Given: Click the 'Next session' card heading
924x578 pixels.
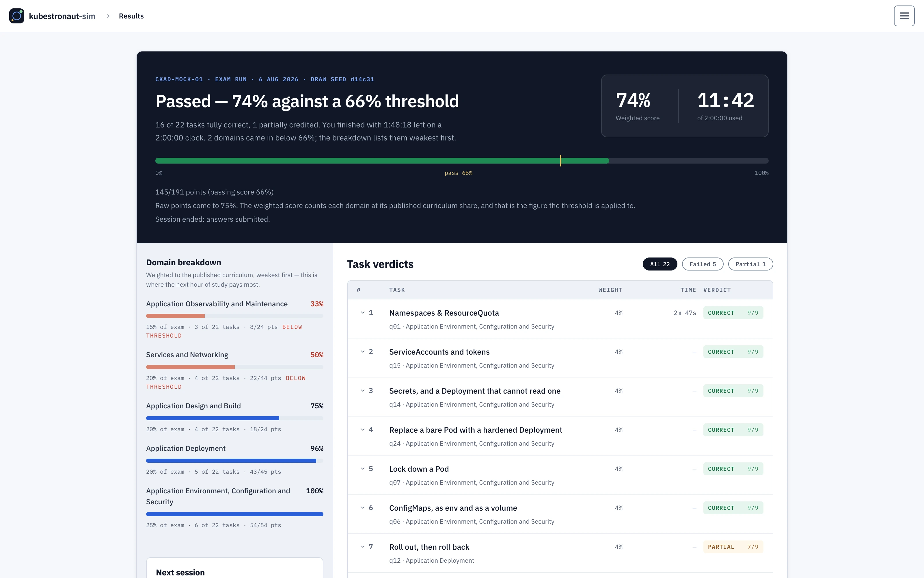Looking at the screenshot, I should [180, 572].
